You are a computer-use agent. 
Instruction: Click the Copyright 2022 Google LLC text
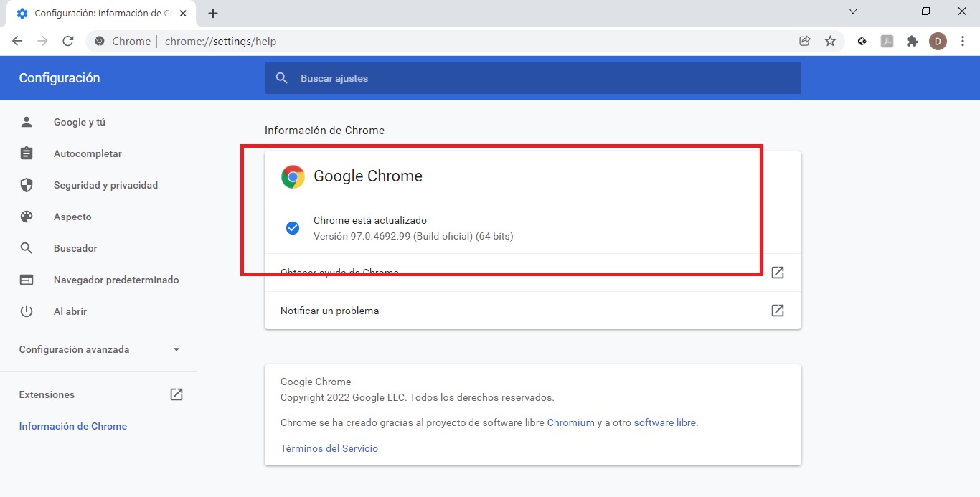pos(417,397)
